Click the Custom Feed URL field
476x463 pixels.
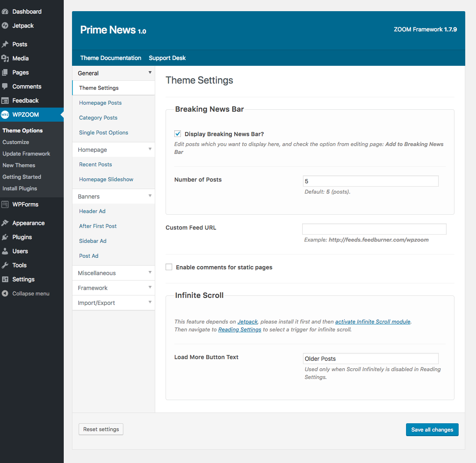click(x=374, y=229)
